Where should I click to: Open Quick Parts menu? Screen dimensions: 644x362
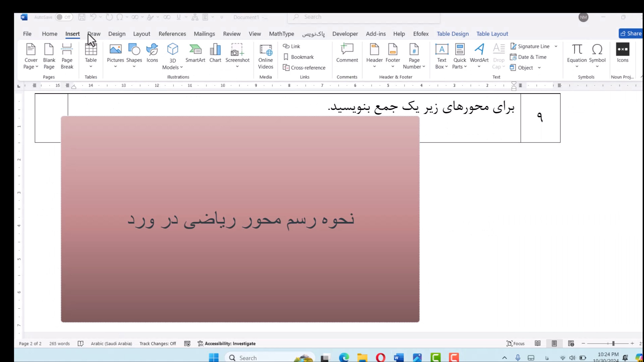coord(460,56)
